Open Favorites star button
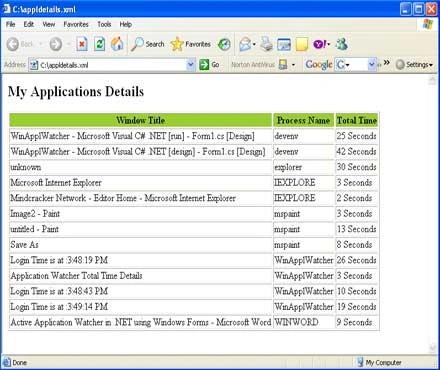This screenshot has height=370, width=440. 191,44
